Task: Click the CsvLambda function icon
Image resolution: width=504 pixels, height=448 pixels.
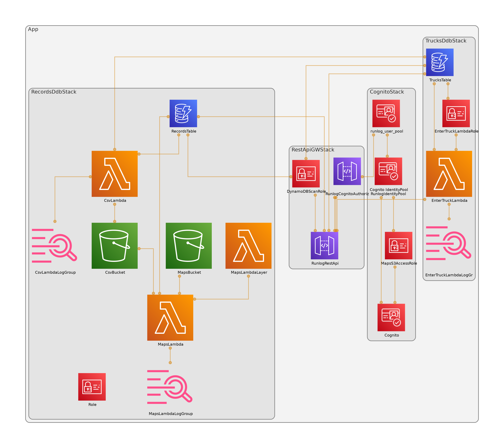Action: pyautogui.click(x=115, y=174)
